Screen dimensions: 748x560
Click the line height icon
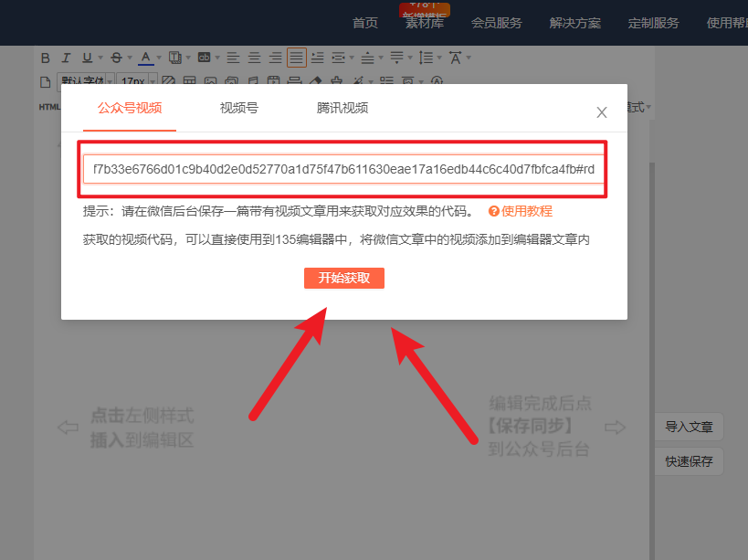pos(426,58)
